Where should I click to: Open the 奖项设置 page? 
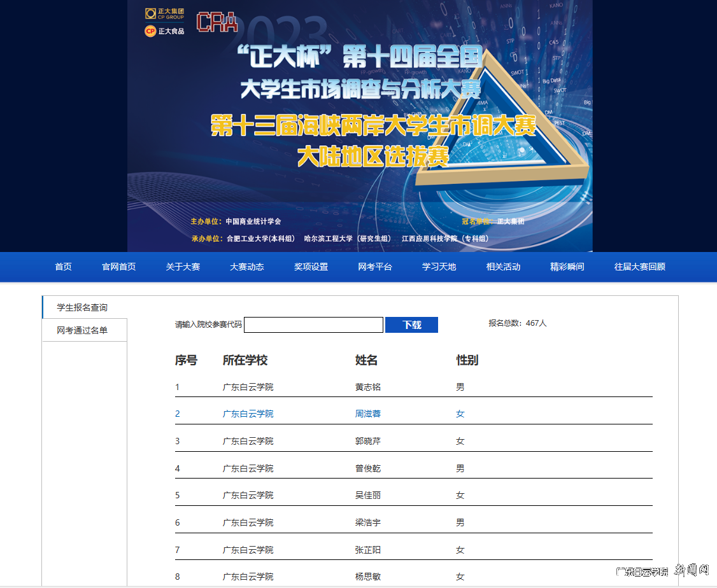tap(311, 267)
